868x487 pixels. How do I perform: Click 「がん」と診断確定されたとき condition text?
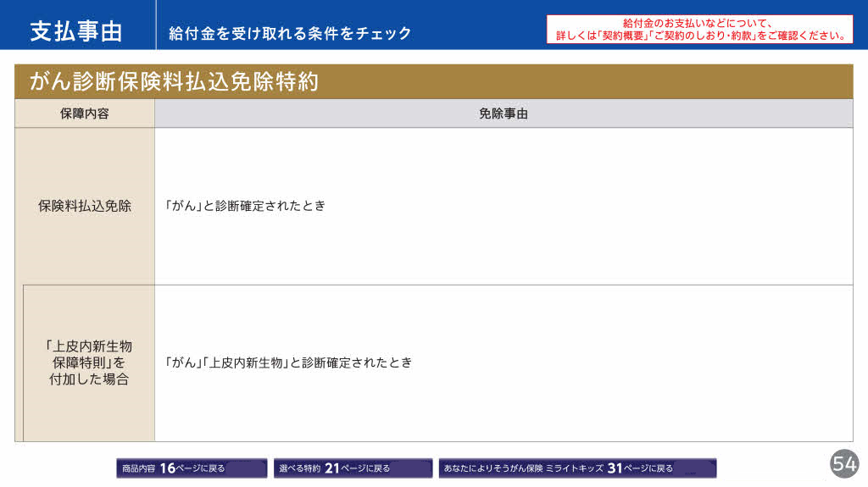[x=246, y=206]
